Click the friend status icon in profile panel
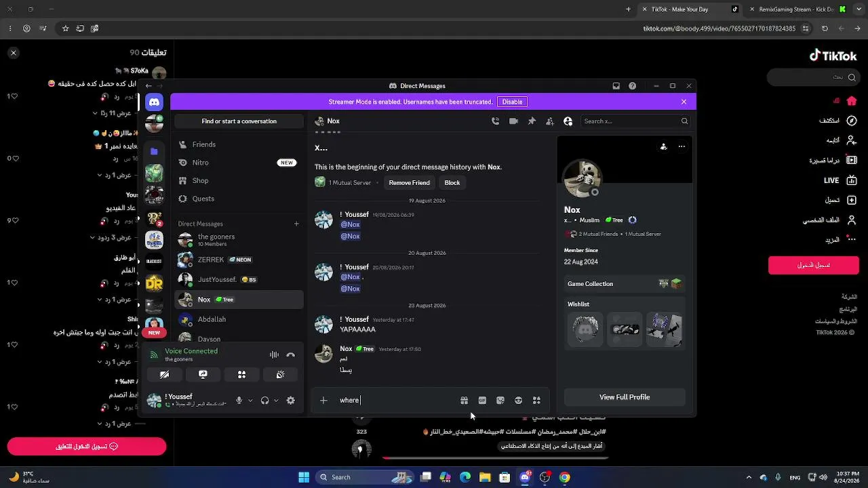The height and width of the screenshot is (488, 868). coord(663,146)
